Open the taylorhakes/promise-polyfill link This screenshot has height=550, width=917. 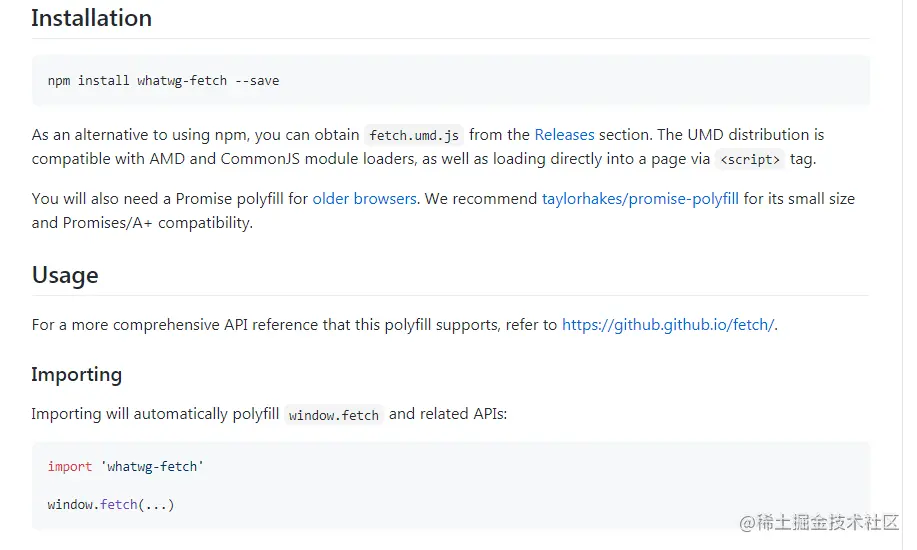click(640, 198)
